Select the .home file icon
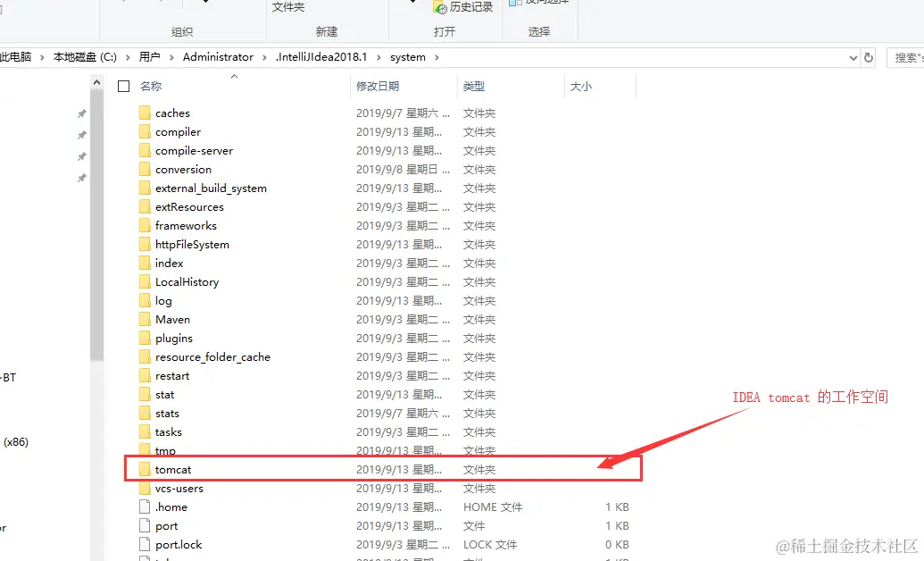The width and height of the screenshot is (924, 561). (145, 507)
